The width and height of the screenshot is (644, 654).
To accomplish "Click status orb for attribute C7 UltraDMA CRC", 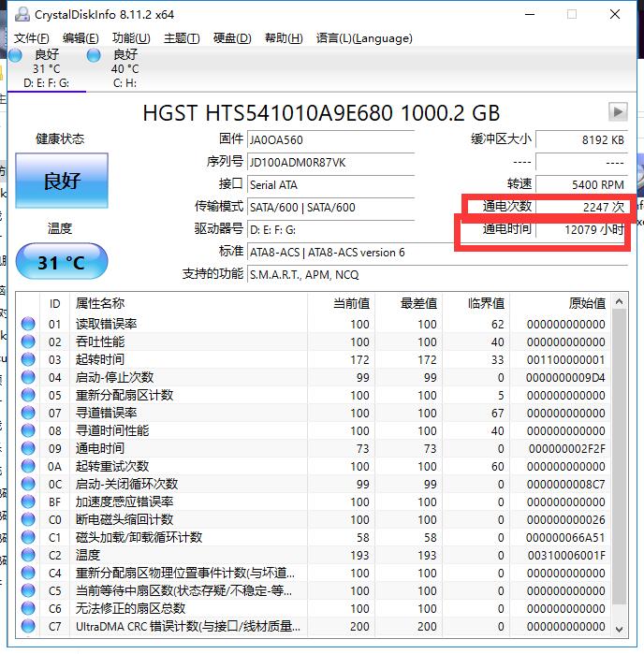I will point(28,627).
